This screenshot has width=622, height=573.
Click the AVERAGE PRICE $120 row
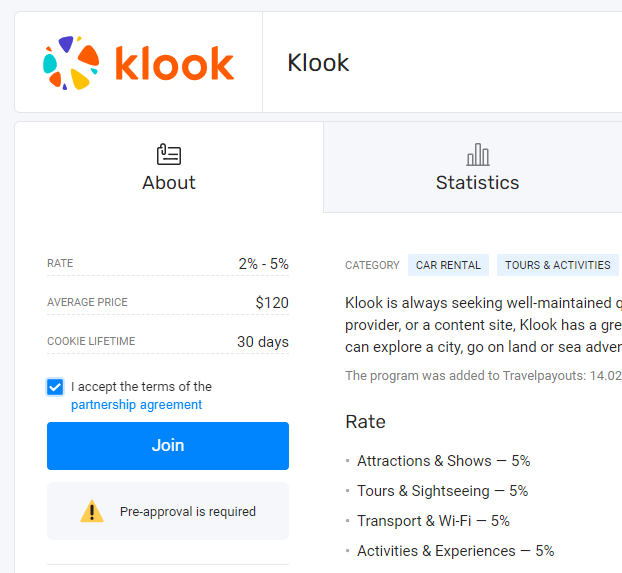[168, 302]
